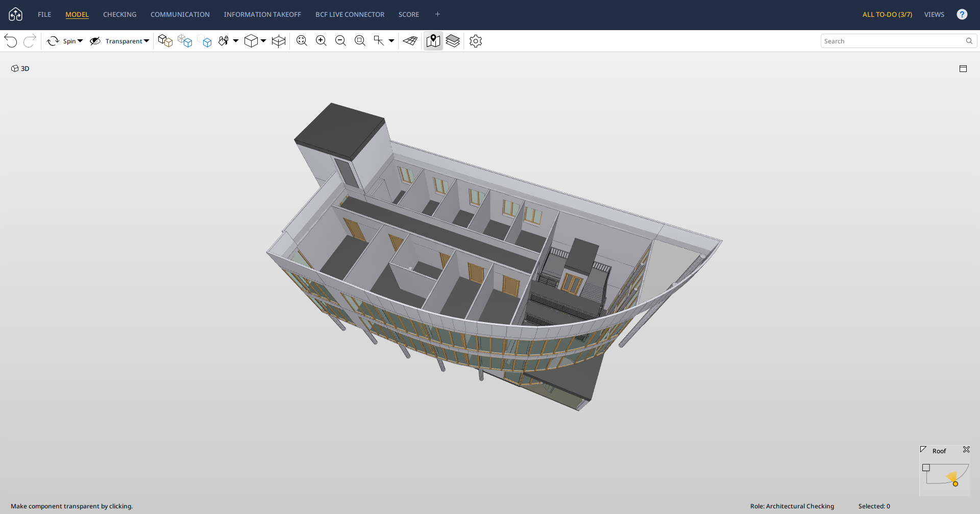Image resolution: width=980 pixels, height=514 pixels.
Task: Click the pen with lock markup icon
Action: [224, 41]
